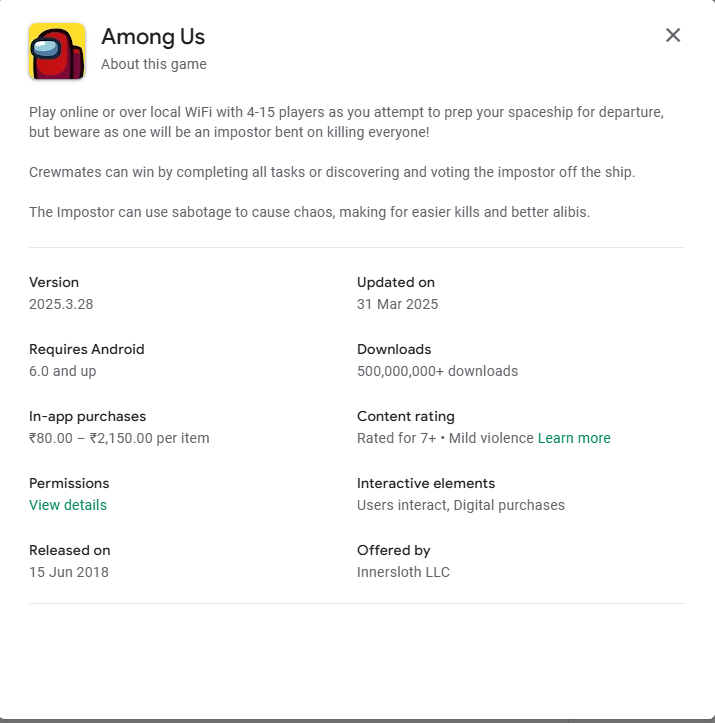Click the Content rating label
Image resolution: width=715 pixels, height=723 pixels.
406,416
